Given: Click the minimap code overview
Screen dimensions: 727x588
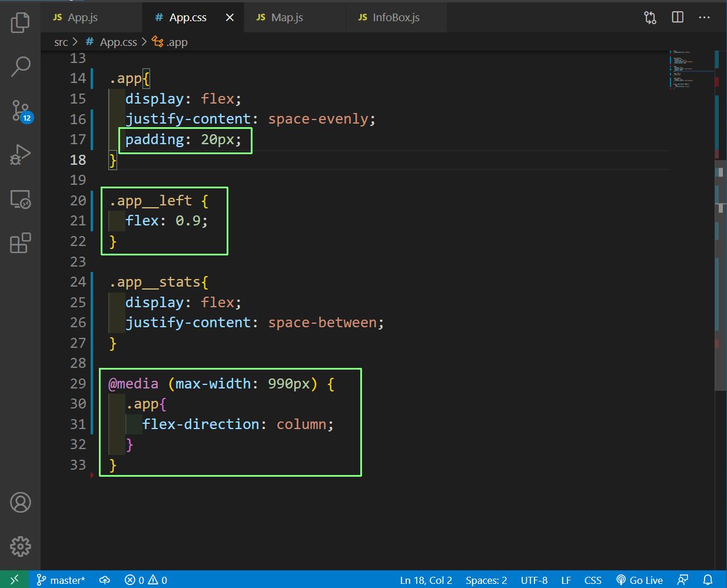Looking at the screenshot, I should tap(691, 69).
